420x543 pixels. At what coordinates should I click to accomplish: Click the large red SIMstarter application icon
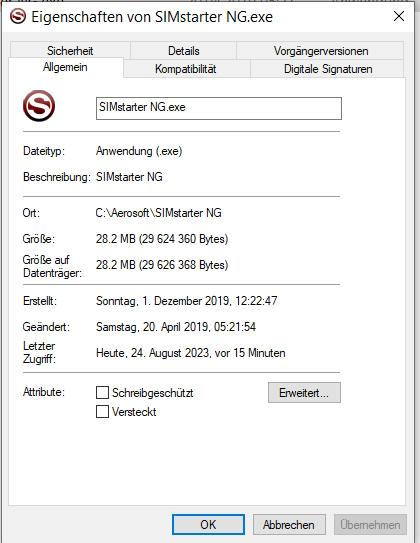click(39, 106)
